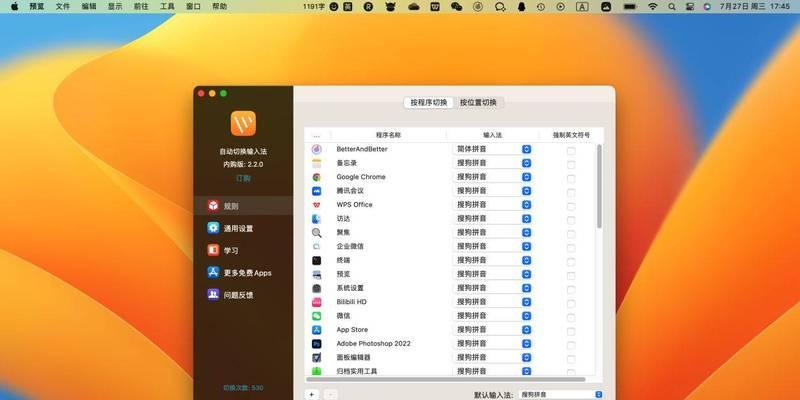The height and width of the screenshot is (400, 800).
Task: Open the Apple menu
Action: point(14,7)
